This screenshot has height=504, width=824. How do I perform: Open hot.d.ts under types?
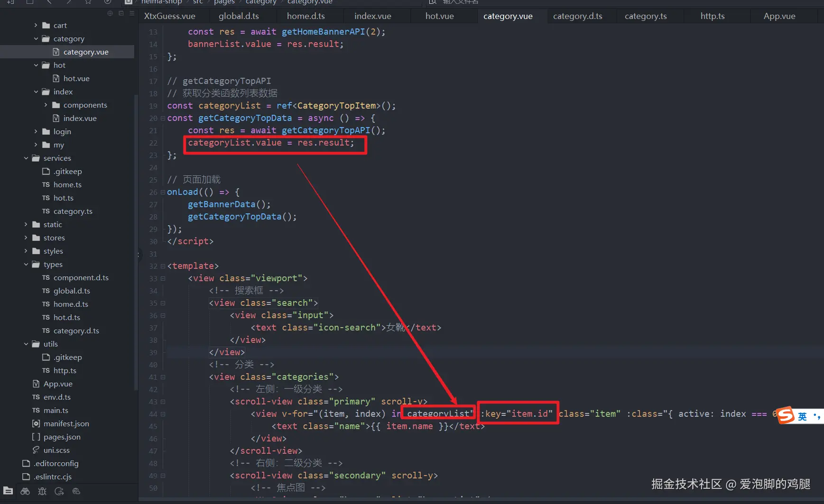point(67,317)
